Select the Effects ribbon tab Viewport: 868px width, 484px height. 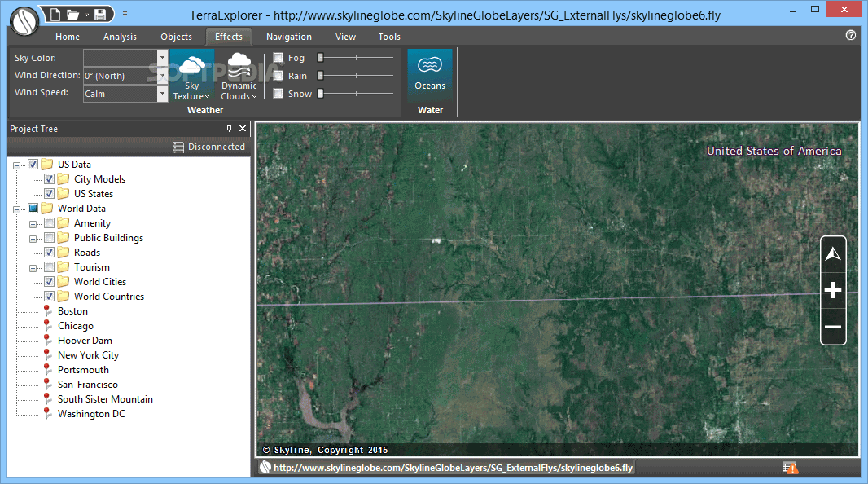[x=229, y=37]
